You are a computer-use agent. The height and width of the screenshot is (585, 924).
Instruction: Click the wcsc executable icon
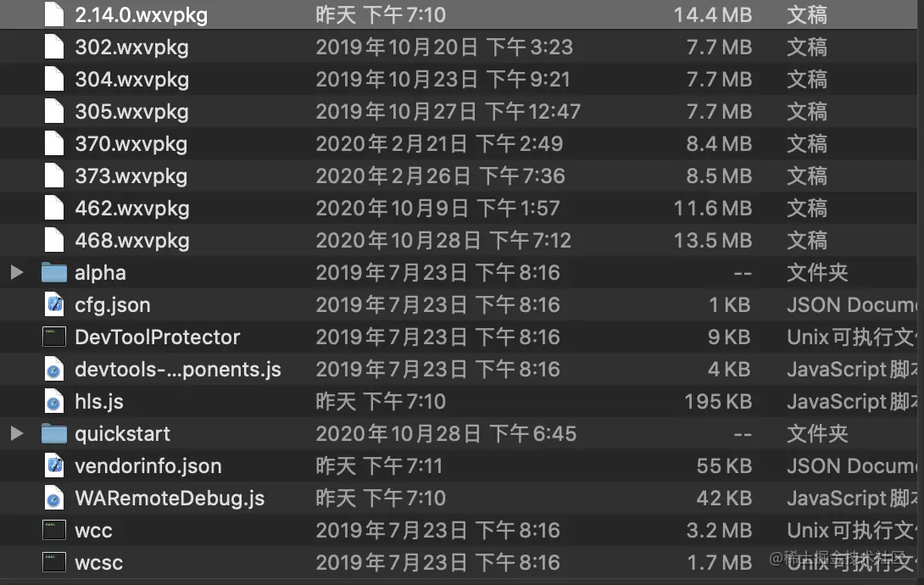point(54,563)
